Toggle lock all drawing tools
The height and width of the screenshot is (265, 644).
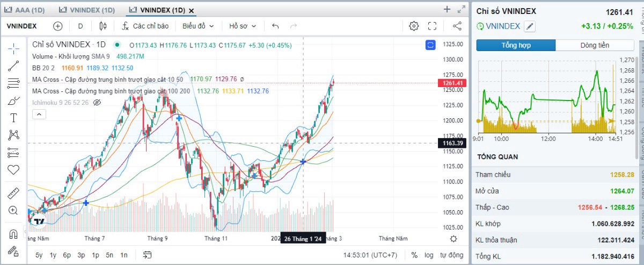[x=13, y=251]
